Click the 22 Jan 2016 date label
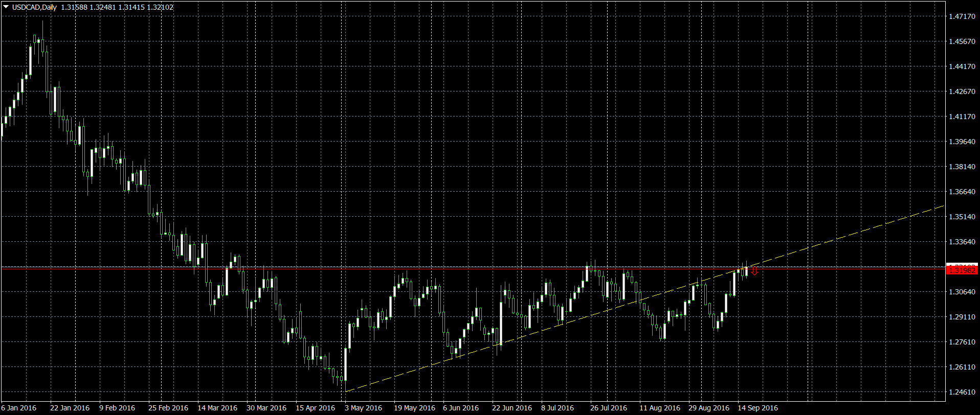 pos(70,408)
